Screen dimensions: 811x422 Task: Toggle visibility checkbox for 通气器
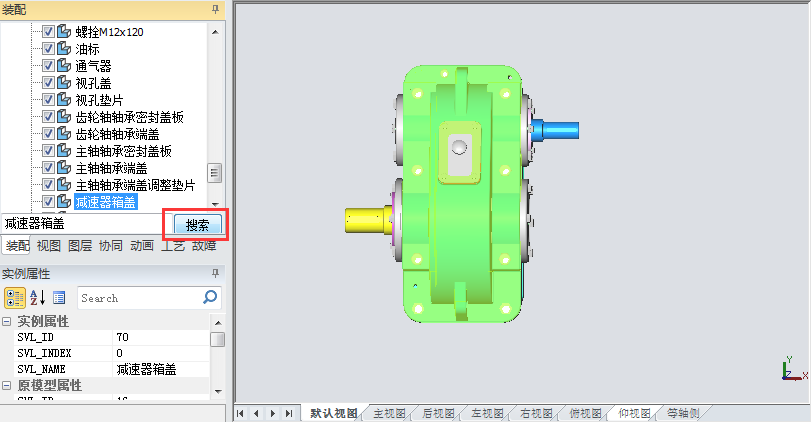(x=47, y=66)
